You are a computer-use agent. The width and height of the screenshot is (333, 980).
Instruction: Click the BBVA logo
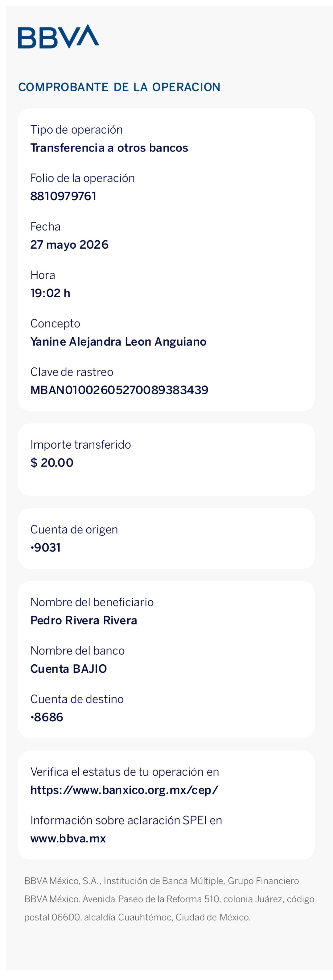click(x=59, y=36)
